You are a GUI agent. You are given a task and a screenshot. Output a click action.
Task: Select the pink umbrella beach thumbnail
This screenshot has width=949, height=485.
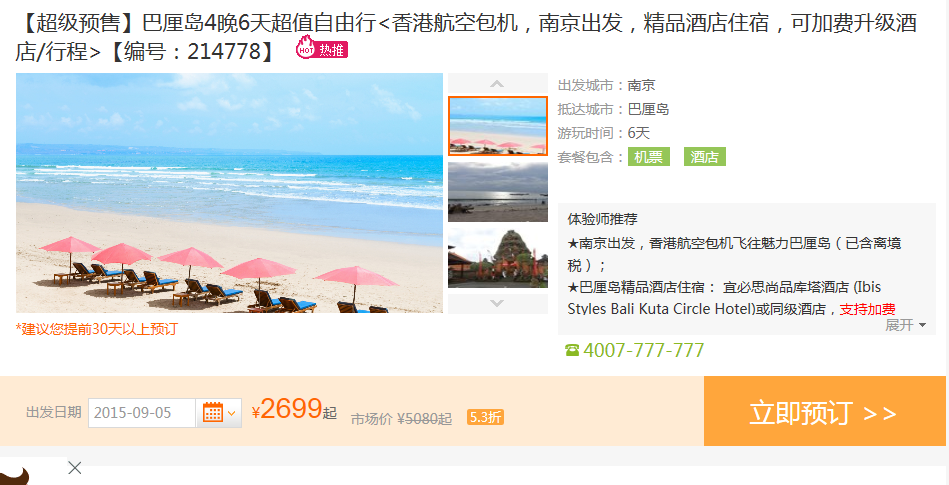pyautogui.click(x=497, y=126)
